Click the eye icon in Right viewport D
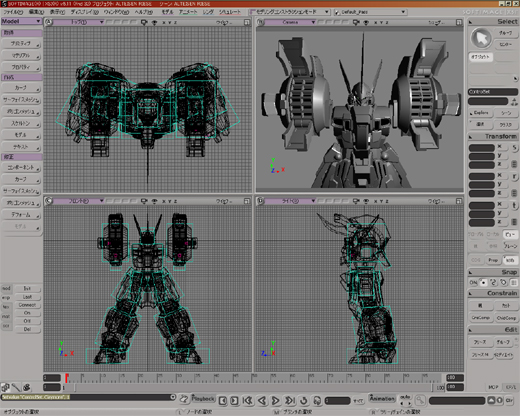The image size is (520, 416). point(366,201)
